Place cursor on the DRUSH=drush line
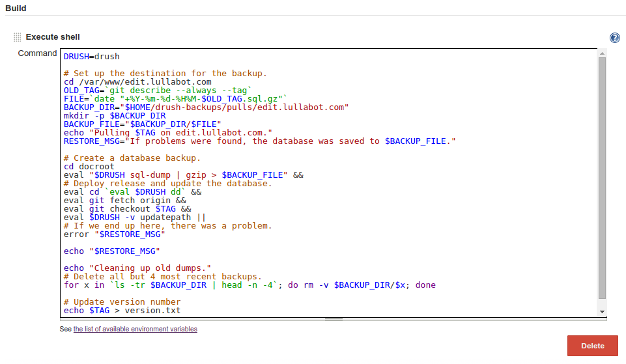Screen dimensions: 626x364 91,56
